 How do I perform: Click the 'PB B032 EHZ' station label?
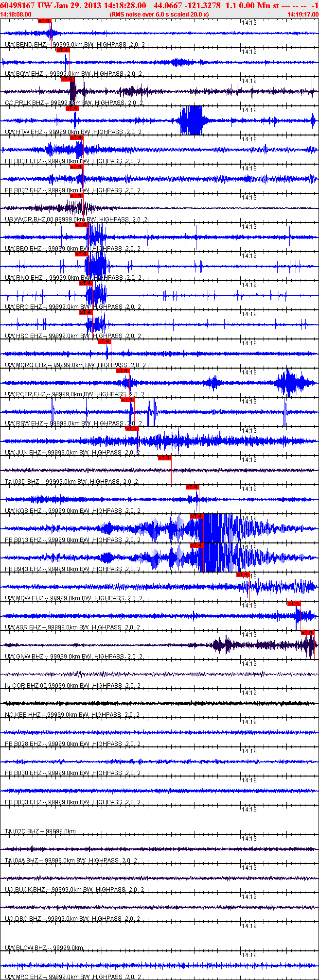click(23, 190)
